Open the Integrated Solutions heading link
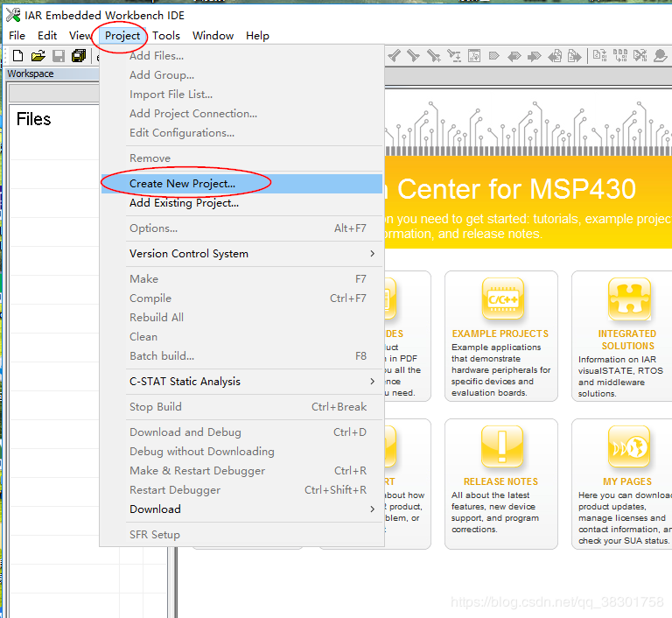Screen dimensions: 672x618 coord(626,340)
